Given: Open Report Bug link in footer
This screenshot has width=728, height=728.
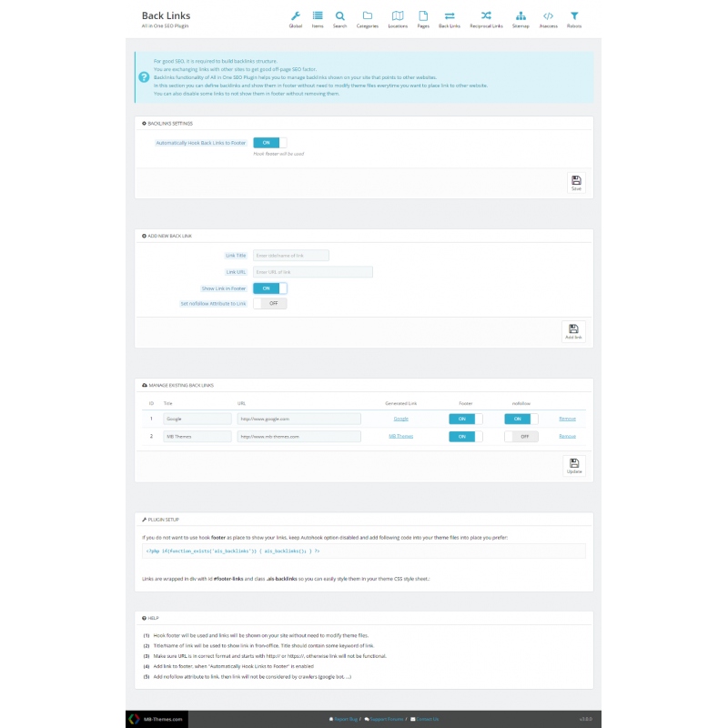Looking at the screenshot, I should [343, 719].
